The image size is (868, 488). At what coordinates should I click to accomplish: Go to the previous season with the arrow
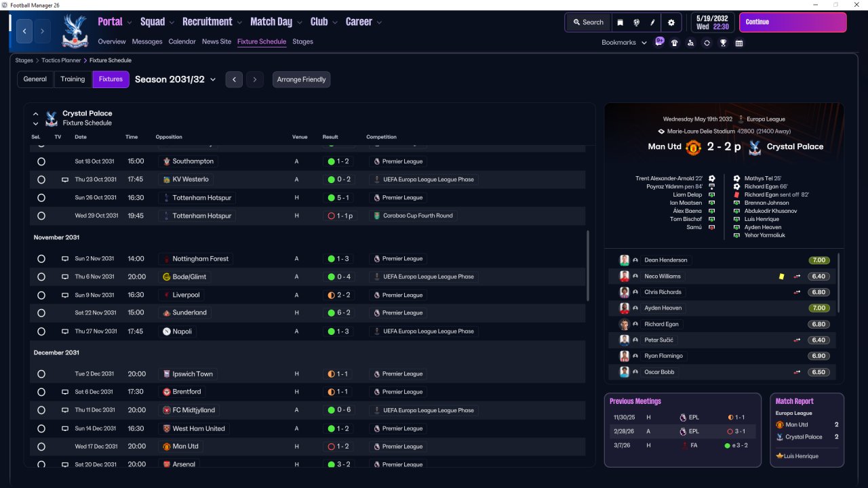coord(234,79)
